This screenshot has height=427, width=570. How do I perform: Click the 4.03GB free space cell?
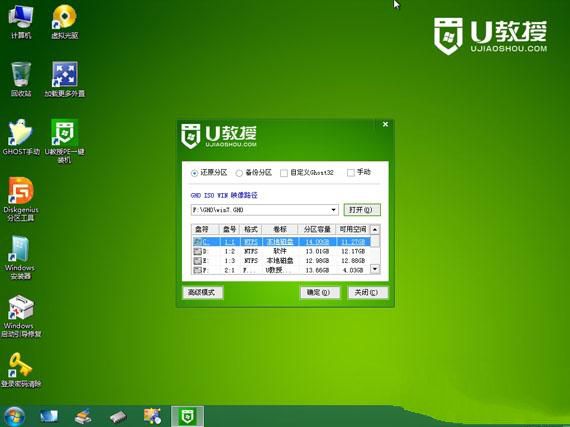tap(354, 270)
